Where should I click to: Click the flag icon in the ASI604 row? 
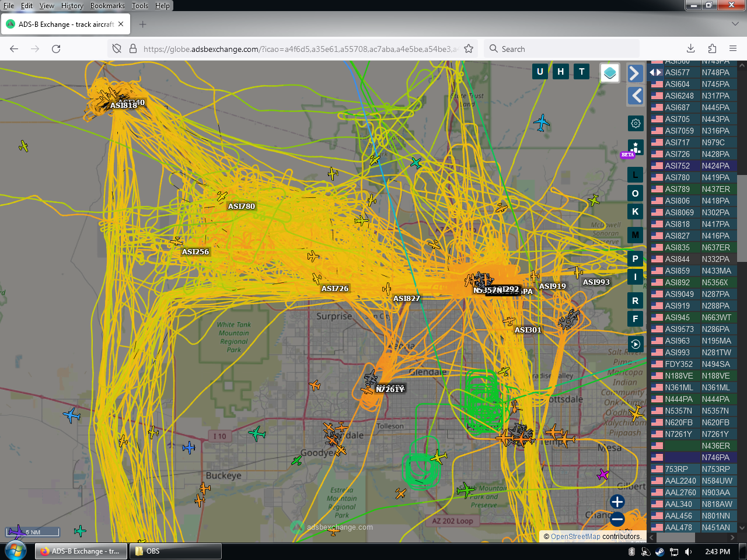click(657, 84)
